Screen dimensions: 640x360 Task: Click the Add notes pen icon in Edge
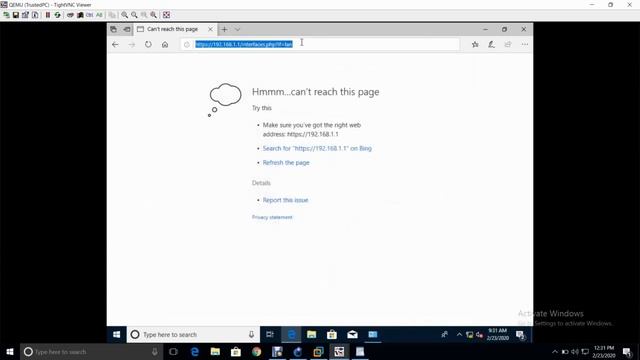click(x=491, y=44)
